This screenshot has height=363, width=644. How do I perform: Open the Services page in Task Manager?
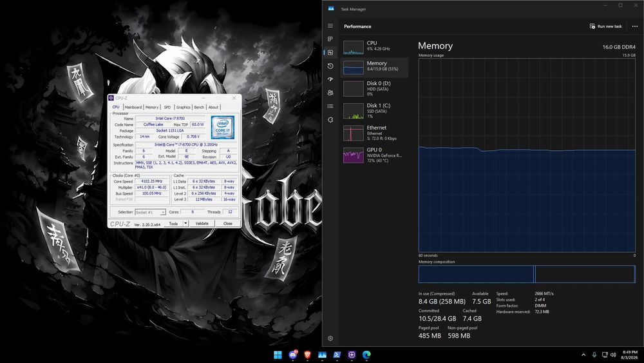[330, 120]
